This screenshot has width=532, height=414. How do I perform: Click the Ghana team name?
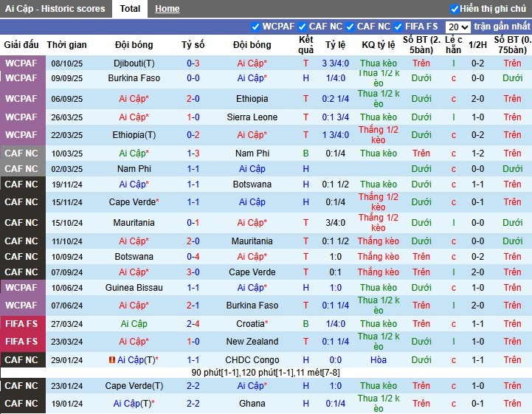tap(252, 404)
